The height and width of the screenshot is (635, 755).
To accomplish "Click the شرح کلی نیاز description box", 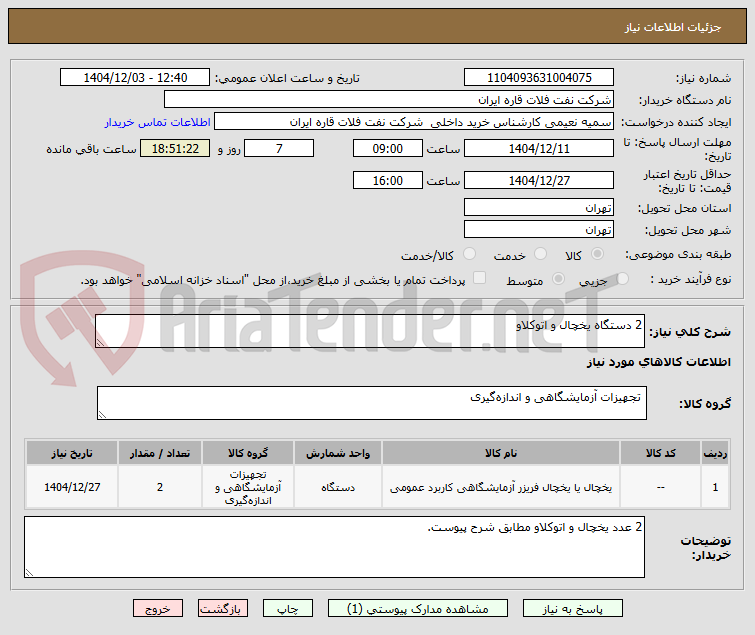I will coord(370,331).
